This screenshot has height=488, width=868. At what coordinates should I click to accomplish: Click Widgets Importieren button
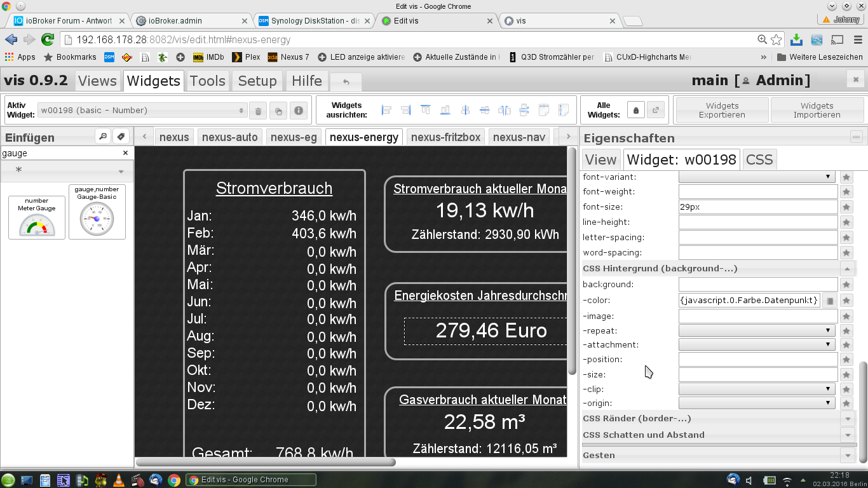817,111
